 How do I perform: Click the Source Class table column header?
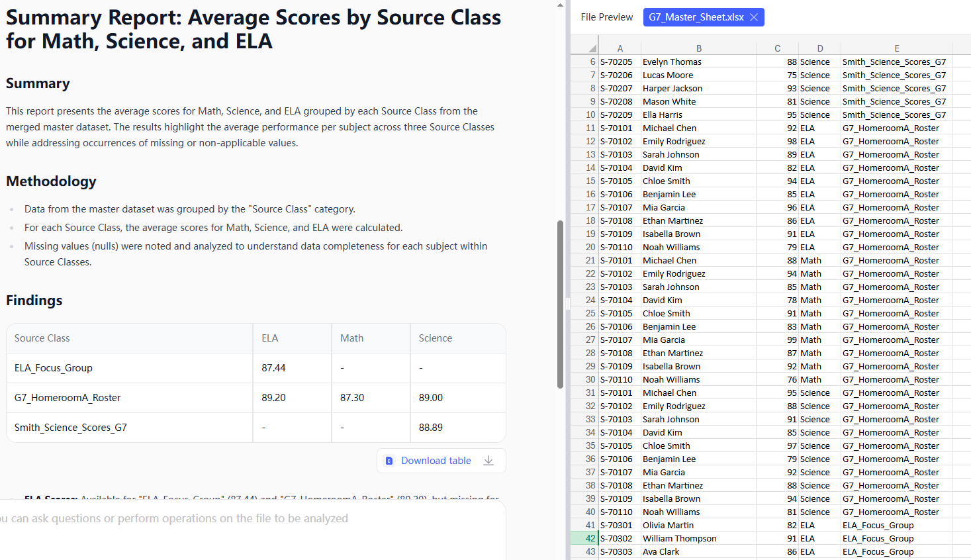(x=42, y=338)
